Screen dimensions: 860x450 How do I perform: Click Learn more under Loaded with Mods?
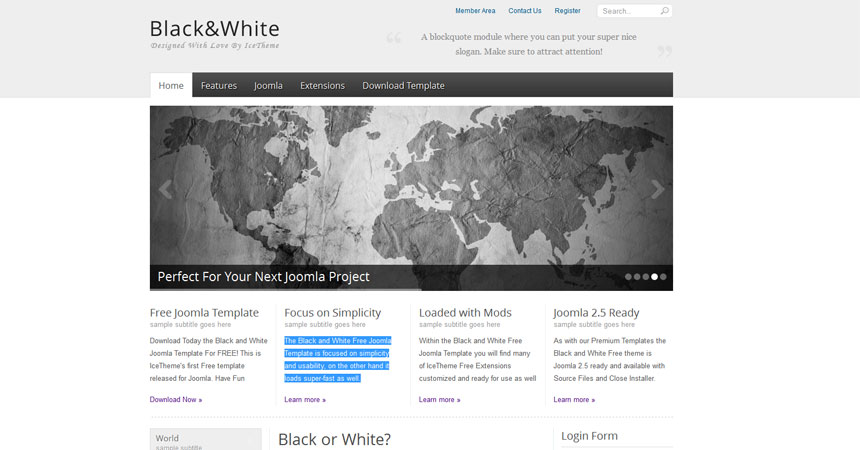click(x=439, y=400)
